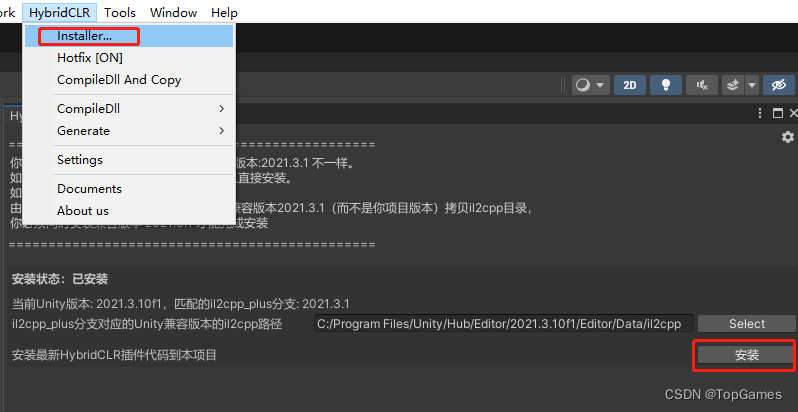This screenshot has width=798, height=412.
Task: Open the scene effects dropdown arrow
Action: pos(752,85)
